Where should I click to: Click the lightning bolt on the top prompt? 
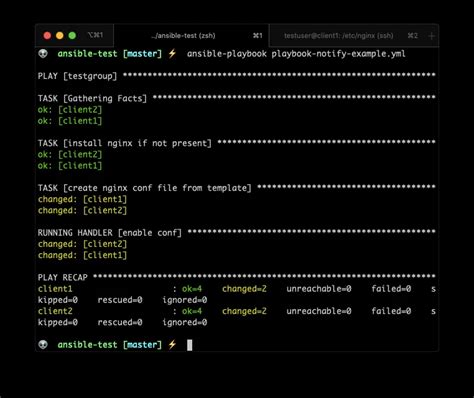172,54
